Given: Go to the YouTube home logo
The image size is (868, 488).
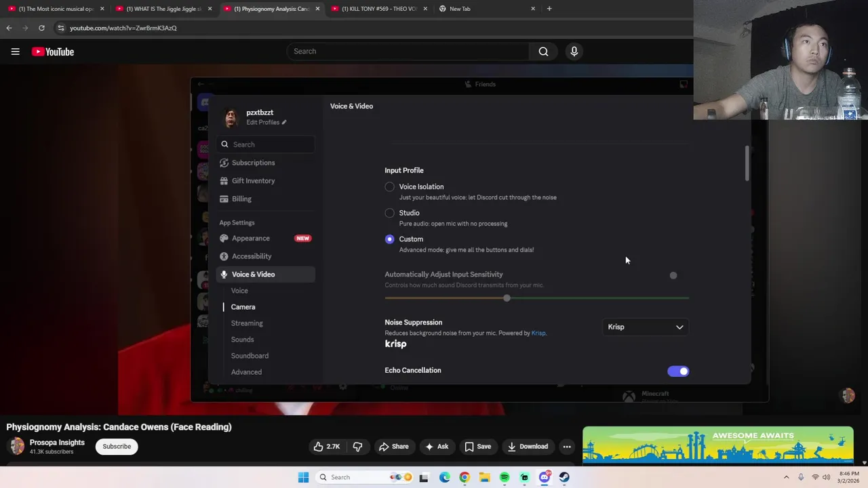Looking at the screenshot, I should click(x=52, y=52).
